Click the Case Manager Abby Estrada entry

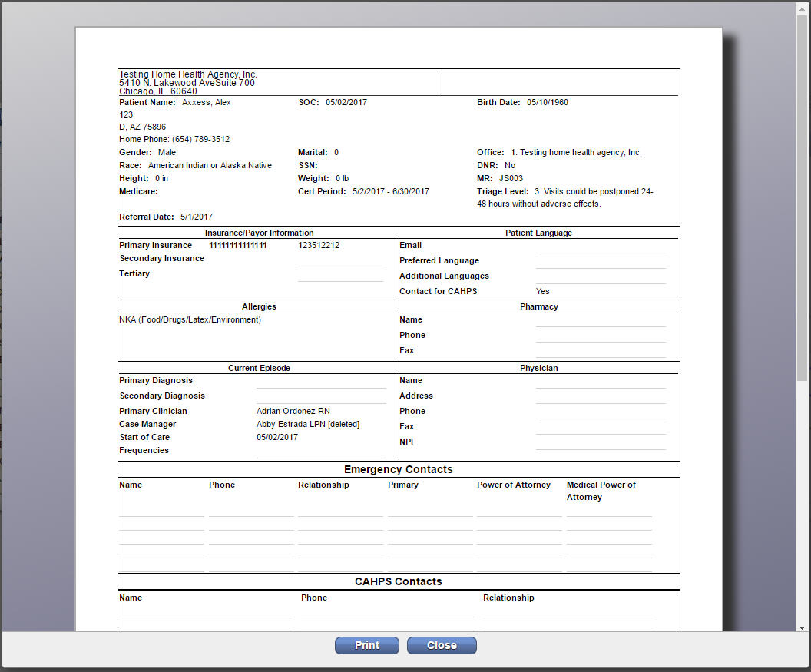(308, 424)
